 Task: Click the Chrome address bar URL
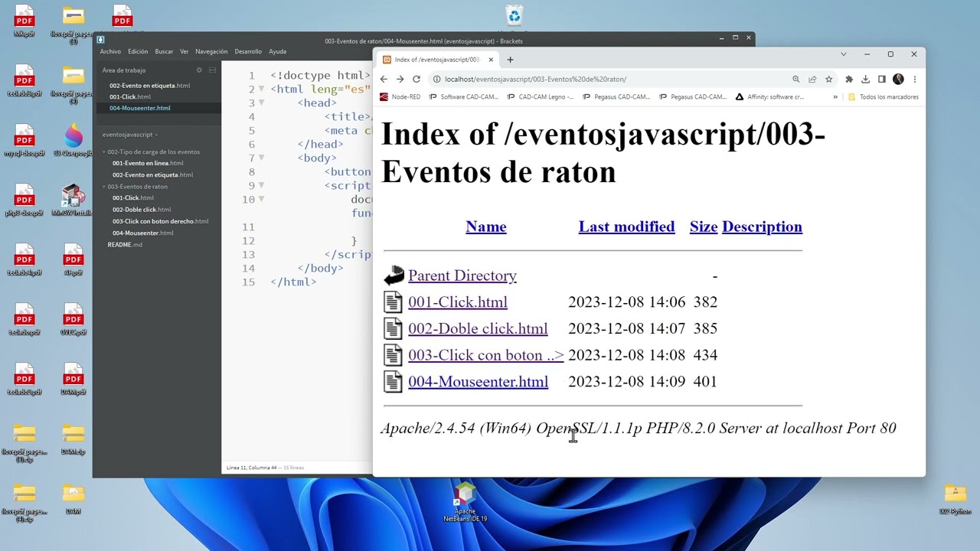tap(536, 79)
